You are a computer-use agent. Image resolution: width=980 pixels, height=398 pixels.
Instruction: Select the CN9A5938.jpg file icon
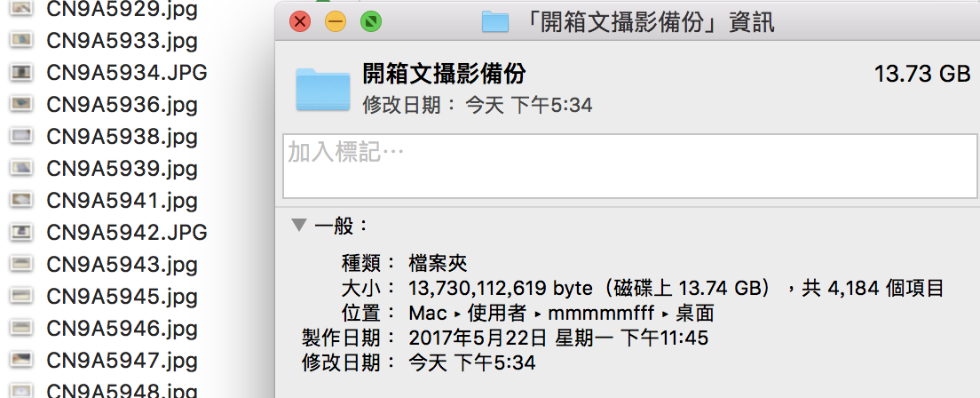pos(22,137)
